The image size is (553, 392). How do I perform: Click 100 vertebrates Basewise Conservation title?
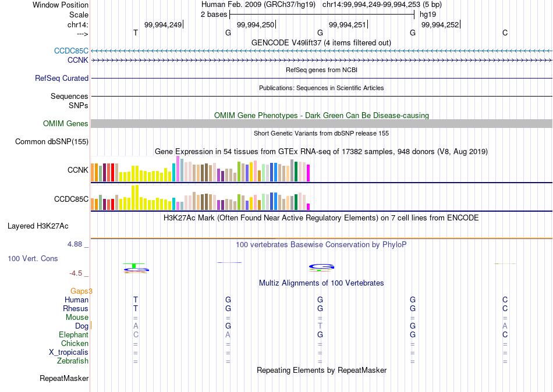[x=321, y=244]
